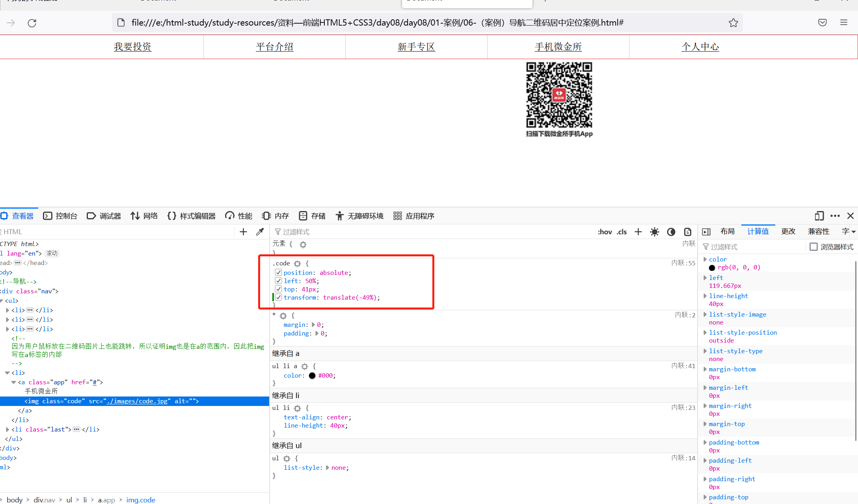
Task: Click the :hov pseudo-class button
Action: 605,232
